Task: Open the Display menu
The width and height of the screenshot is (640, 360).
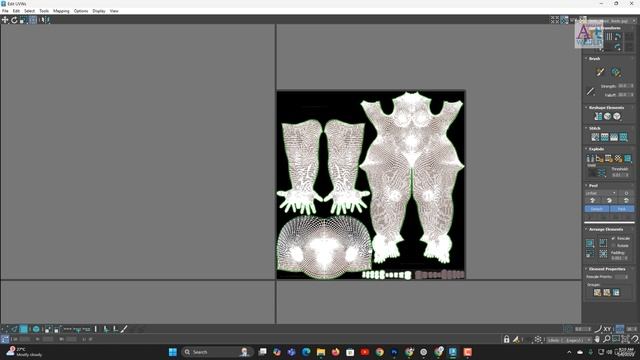Action: pyautogui.click(x=99, y=11)
